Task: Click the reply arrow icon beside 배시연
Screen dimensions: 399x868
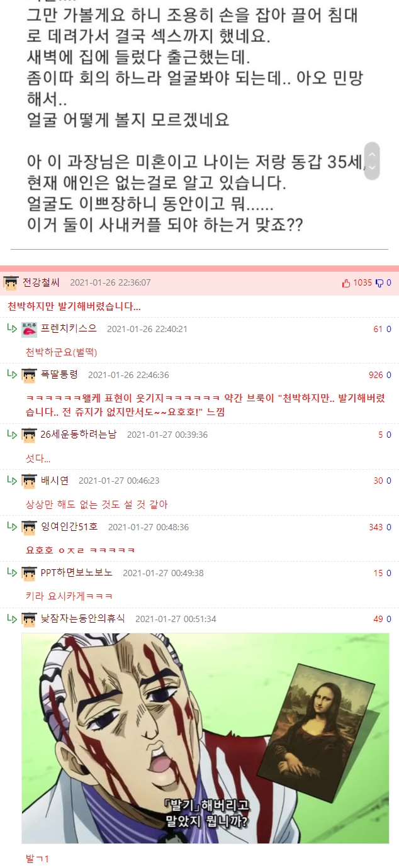Action: tap(12, 480)
